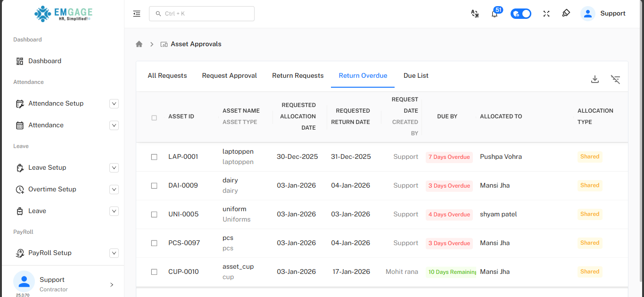Download the asset approvals list
This screenshot has height=297, width=644.
pos(595,79)
